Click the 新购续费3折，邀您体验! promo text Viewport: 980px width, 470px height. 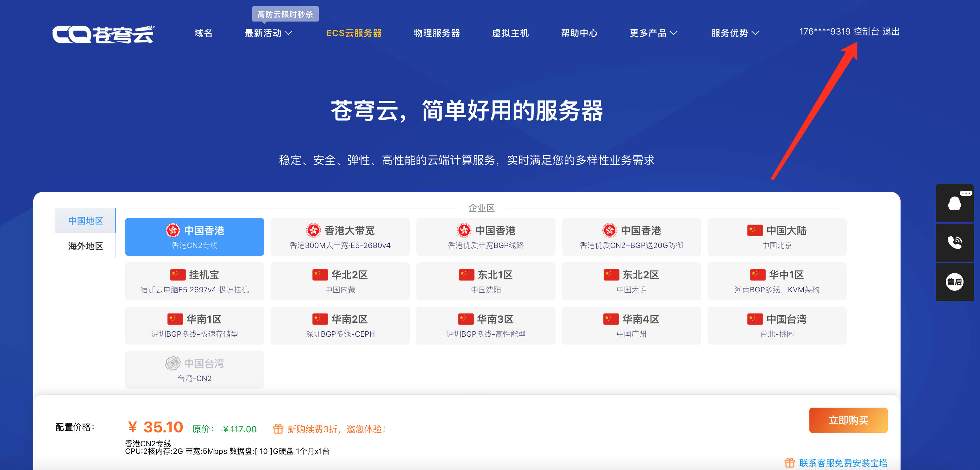pyautogui.click(x=337, y=429)
